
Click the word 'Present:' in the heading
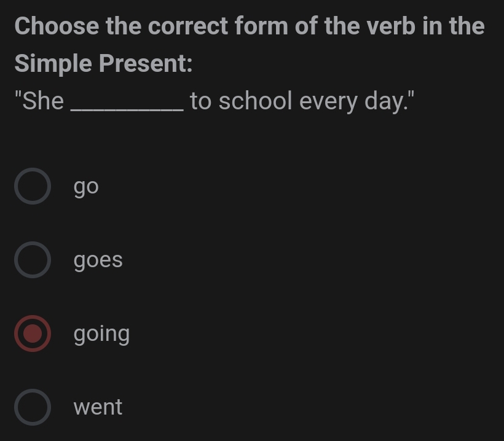coord(146,63)
